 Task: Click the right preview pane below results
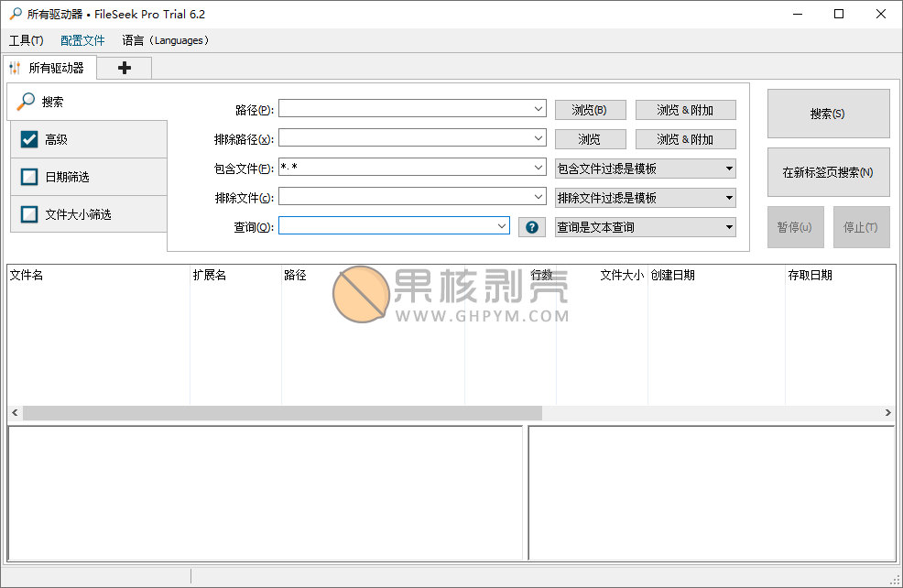(x=712, y=493)
